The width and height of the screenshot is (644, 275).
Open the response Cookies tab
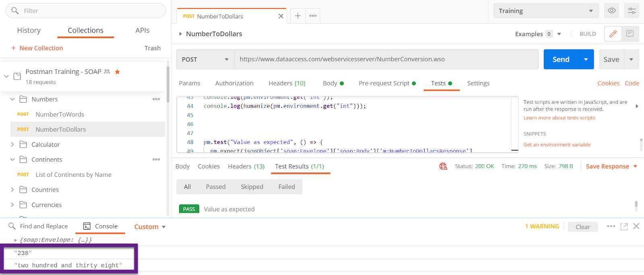coord(209,166)
